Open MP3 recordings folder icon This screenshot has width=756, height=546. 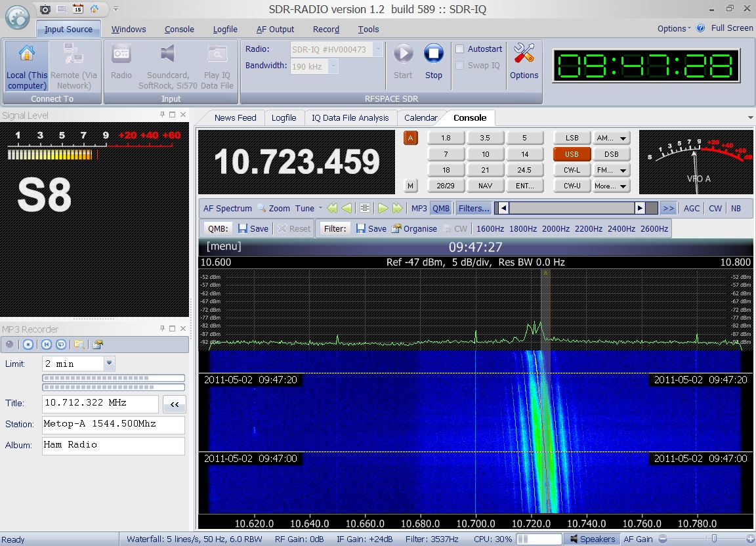79,344
